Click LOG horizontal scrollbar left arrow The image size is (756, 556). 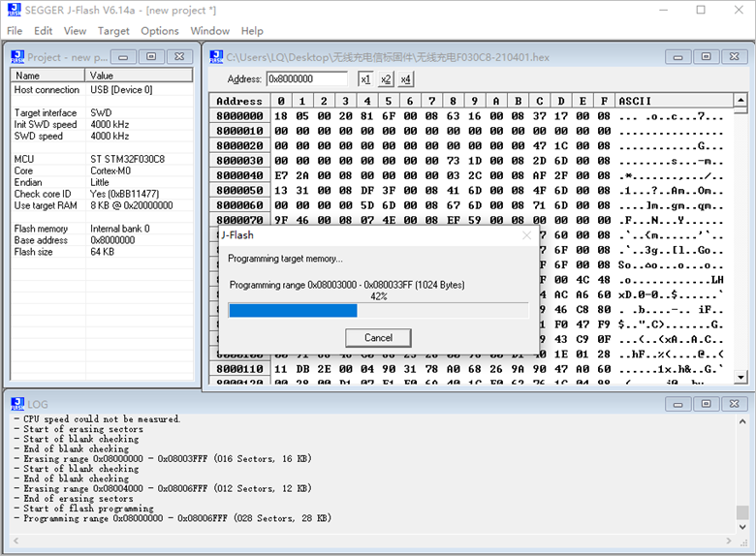(16, 541)
